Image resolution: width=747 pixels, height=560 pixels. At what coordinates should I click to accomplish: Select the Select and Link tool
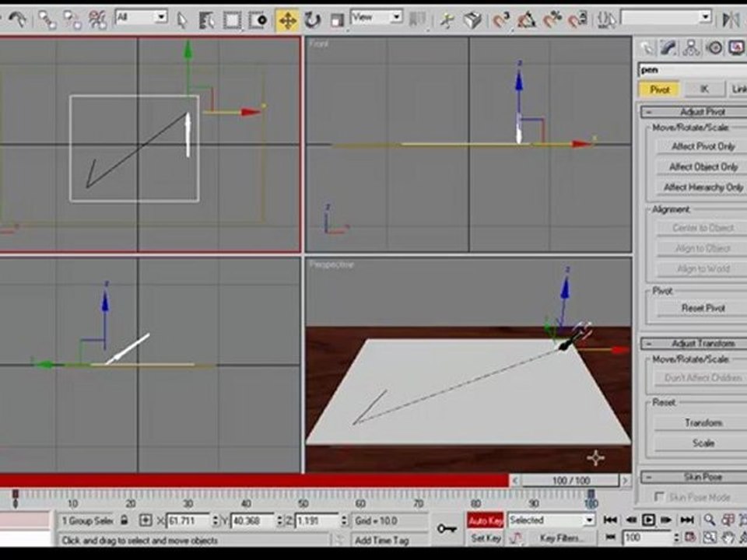[47, 20]
